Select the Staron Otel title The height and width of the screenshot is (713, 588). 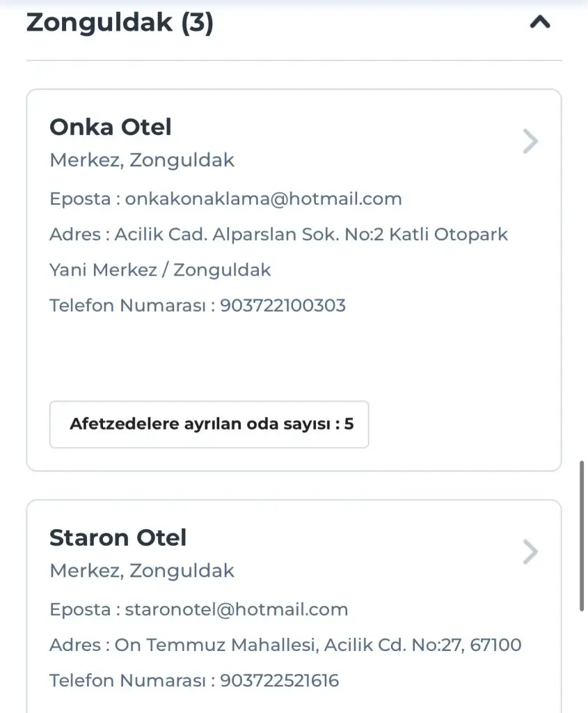(118, 538)
